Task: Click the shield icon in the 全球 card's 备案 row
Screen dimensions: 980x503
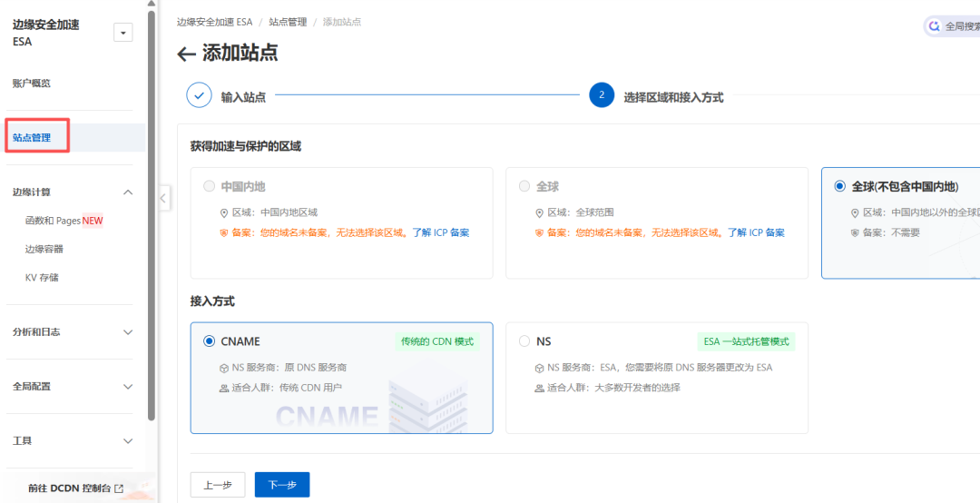Action: [x=539, y=232]
